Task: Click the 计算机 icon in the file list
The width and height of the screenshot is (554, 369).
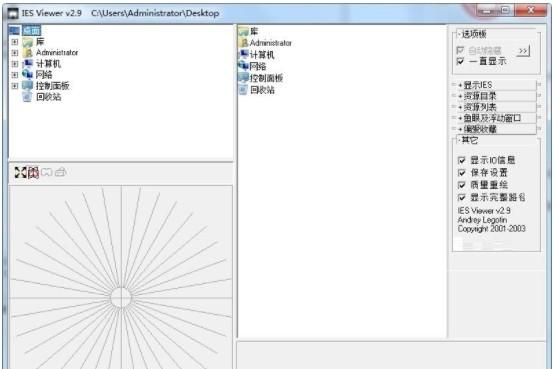Action: click(244, 54)
